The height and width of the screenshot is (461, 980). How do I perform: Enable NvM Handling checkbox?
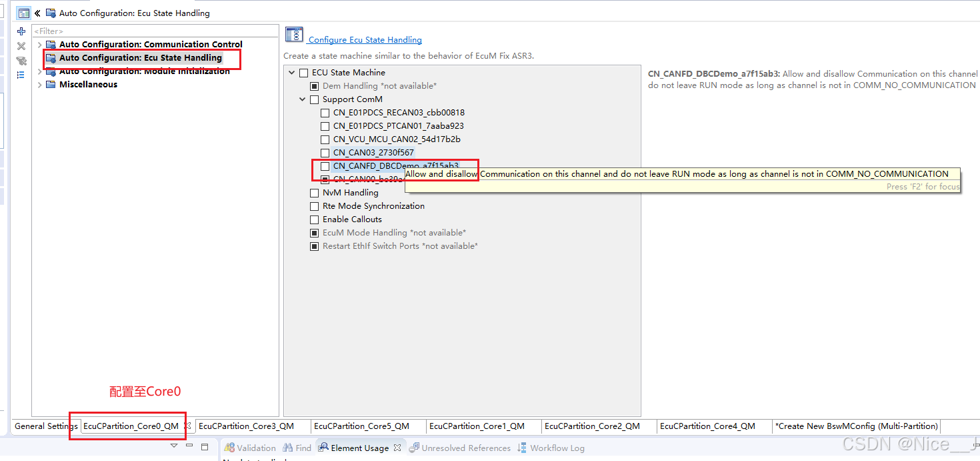tap(314, 193)
